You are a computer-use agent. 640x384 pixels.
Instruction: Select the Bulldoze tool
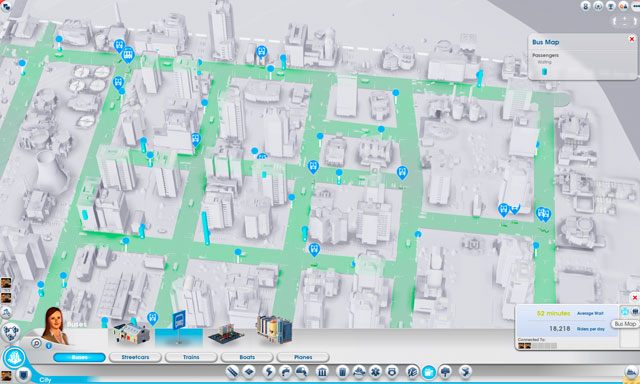pos(631,372)
